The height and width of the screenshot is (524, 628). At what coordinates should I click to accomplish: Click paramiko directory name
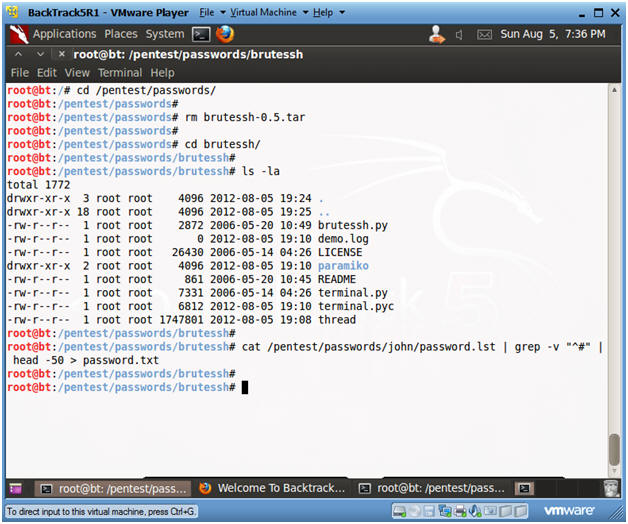click(343, 266)
